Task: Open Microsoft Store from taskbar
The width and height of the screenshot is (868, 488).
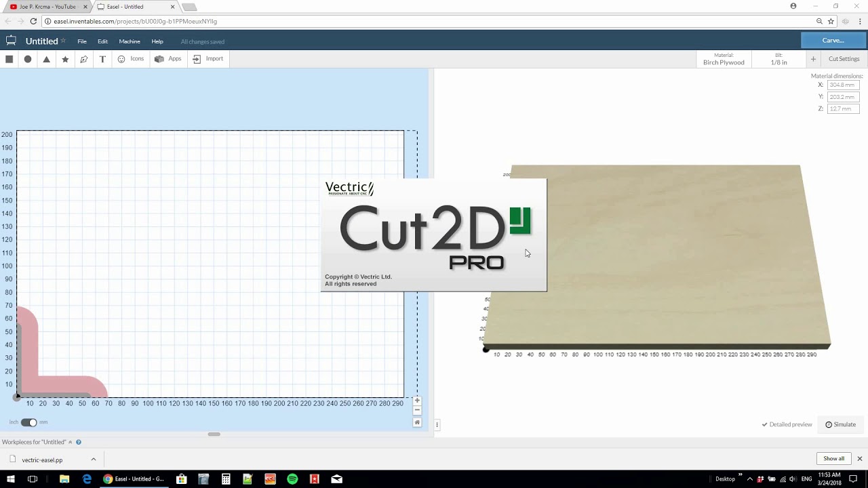Action: point(182,479)
